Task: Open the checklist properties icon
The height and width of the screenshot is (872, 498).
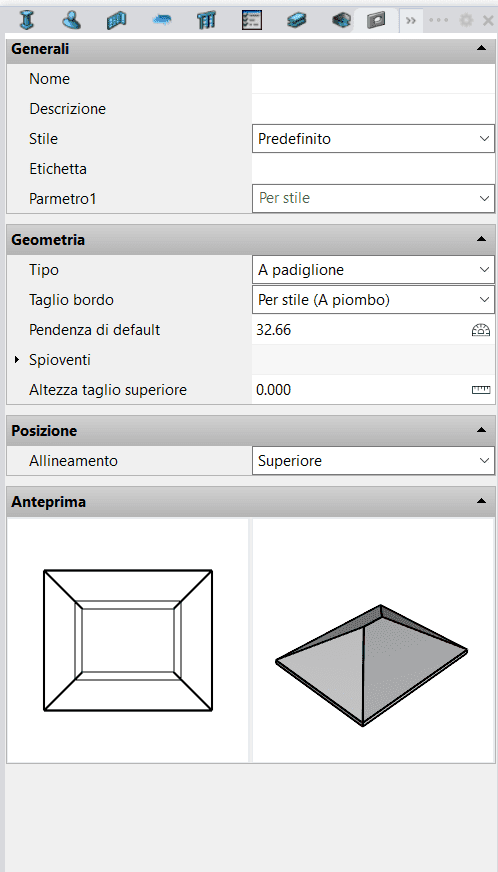Action: pos(252,21)
